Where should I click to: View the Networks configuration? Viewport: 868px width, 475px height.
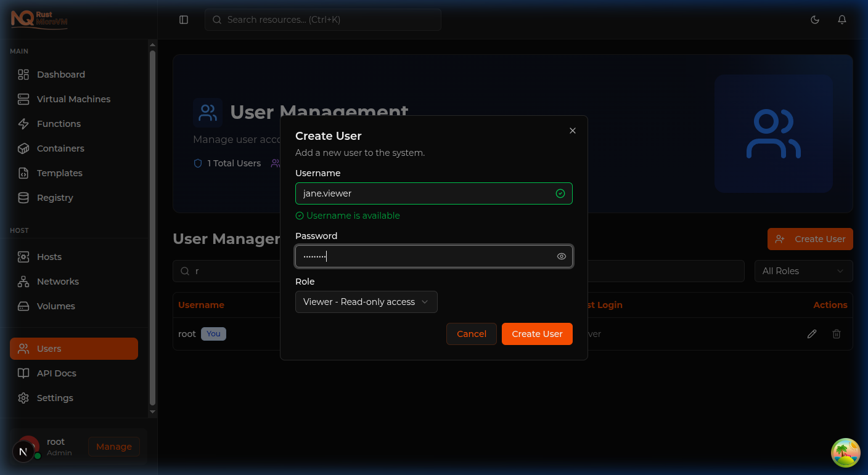(x=58, y=281)
